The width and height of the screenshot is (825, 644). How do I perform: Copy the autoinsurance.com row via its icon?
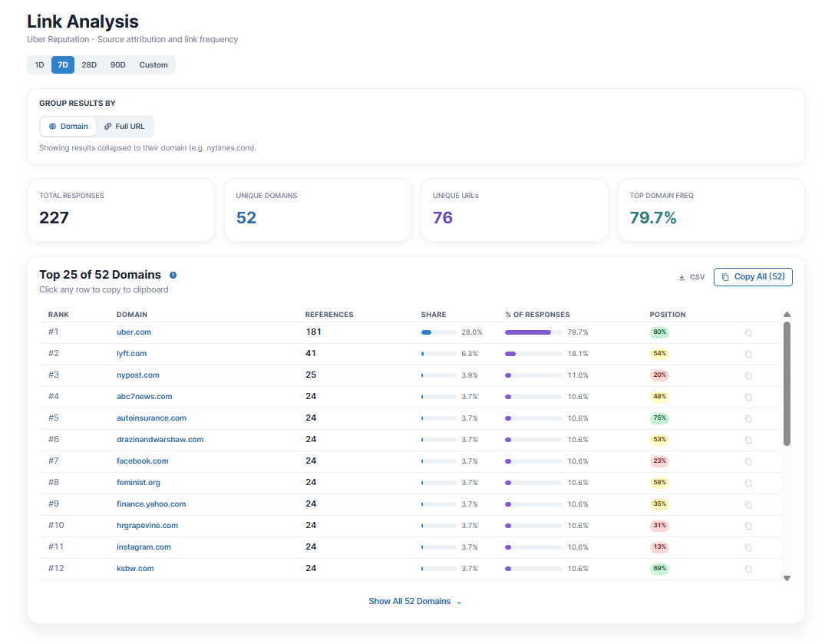pyautogui.click(x=748, y=419)
